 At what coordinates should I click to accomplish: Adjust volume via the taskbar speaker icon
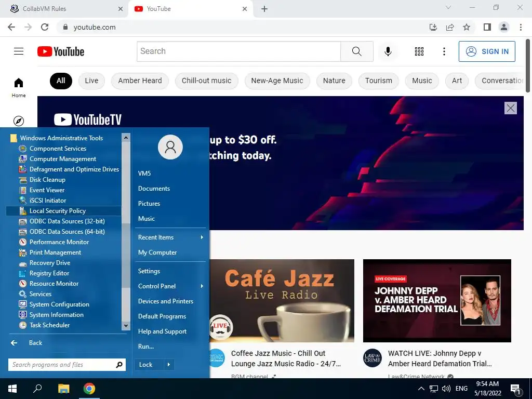446,389
